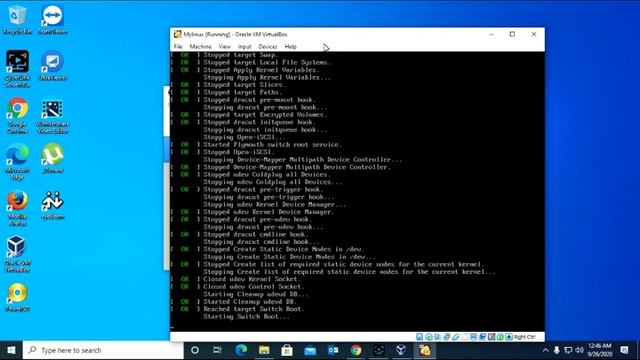The height and width of the screenshot is (360, 640).
Task: Click the USB devices indicator in VM status bar
Action: tap(456, 337)
